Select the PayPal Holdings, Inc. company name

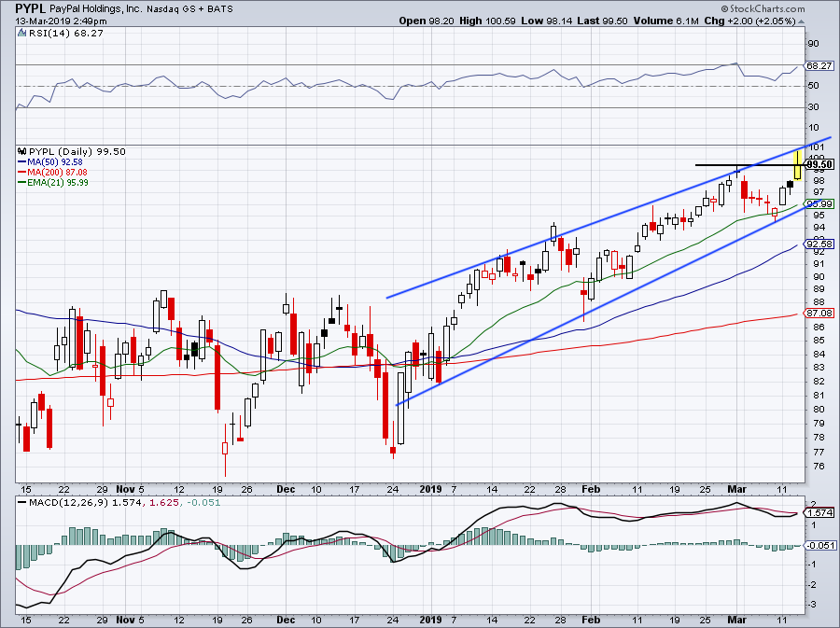pyautogui.click(x=95, y=9)
